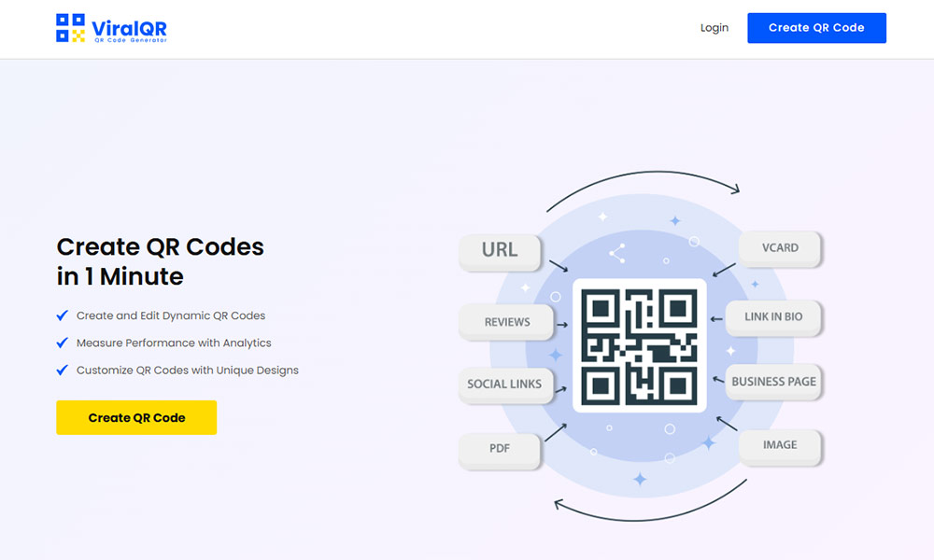
Task: Select the REVIEWS label in illustration
Action: pos(507,322)
